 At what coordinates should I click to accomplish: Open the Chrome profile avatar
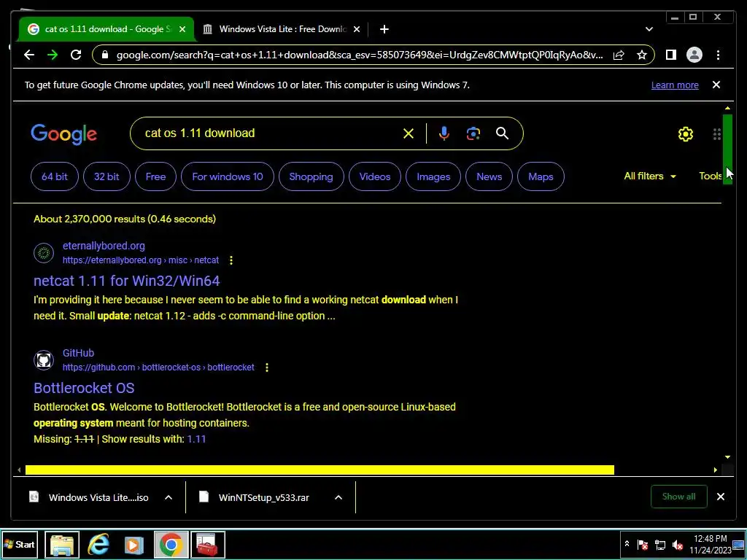point(694,55)
